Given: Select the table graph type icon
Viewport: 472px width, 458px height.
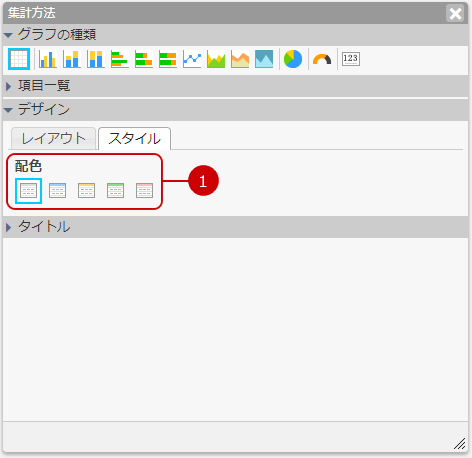Looking at the screenshot, I should tap(19, 59).
